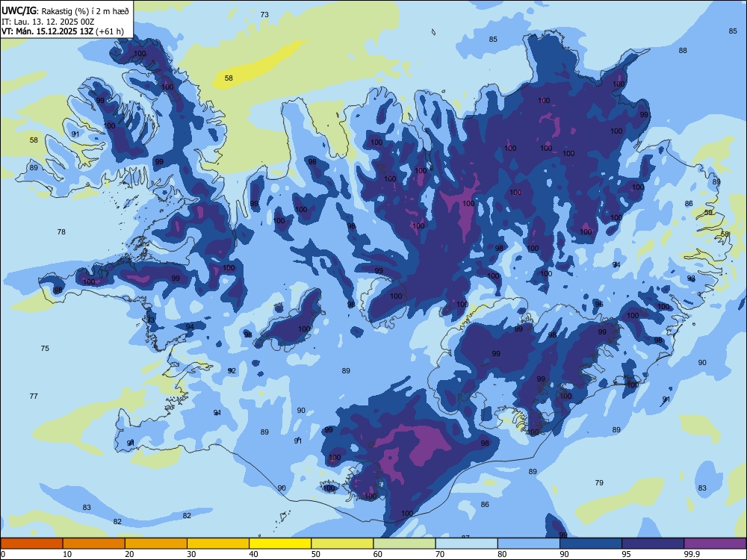Click the "75" humidity value on the map

click(45, 348)
